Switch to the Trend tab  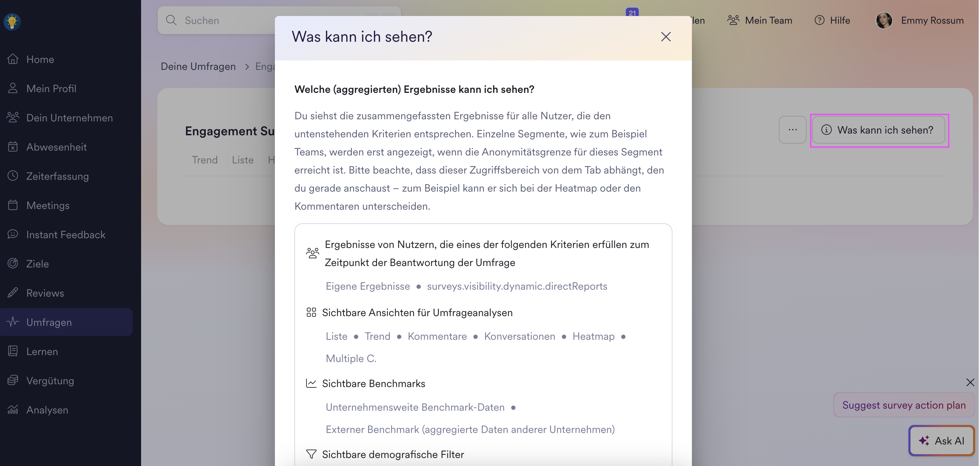tap(205, 160)
